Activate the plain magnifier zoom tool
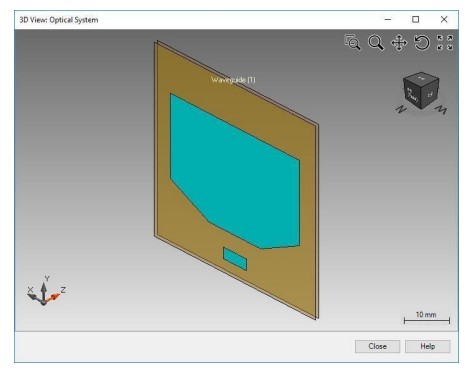Image resolution: width=475 pixels, height=371 pixels. click(x=376, y=43)
